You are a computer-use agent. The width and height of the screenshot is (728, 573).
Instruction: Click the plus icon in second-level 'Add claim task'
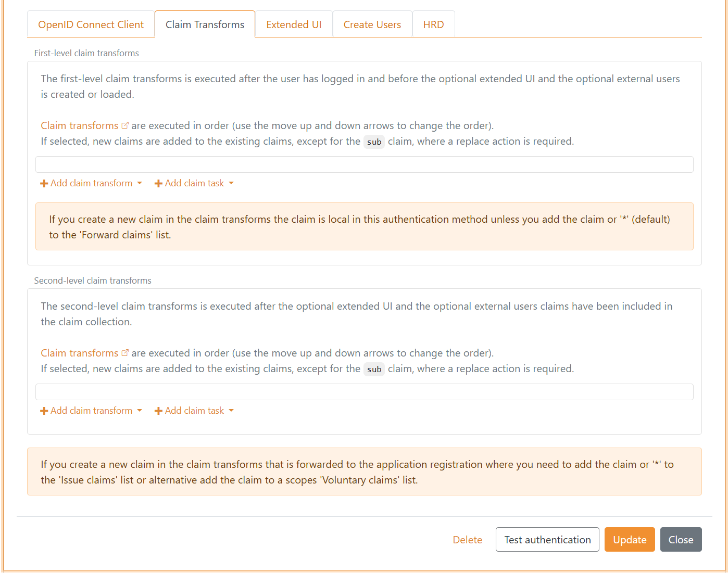[x=158, y=411]
